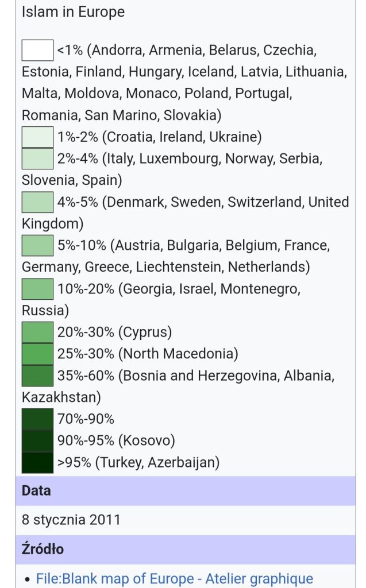Click the white <1% legend swatch
366x588 pixels.
coord(37,50)
